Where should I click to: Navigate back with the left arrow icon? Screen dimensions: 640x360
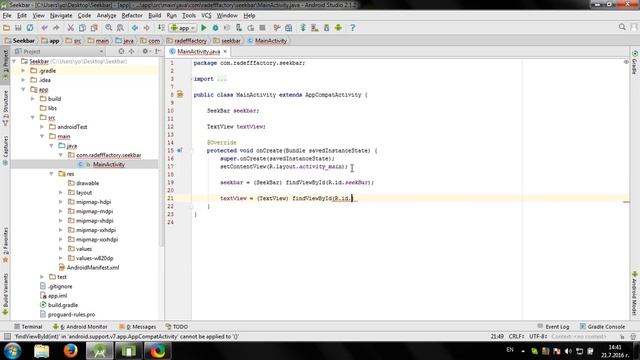point(135,28)
